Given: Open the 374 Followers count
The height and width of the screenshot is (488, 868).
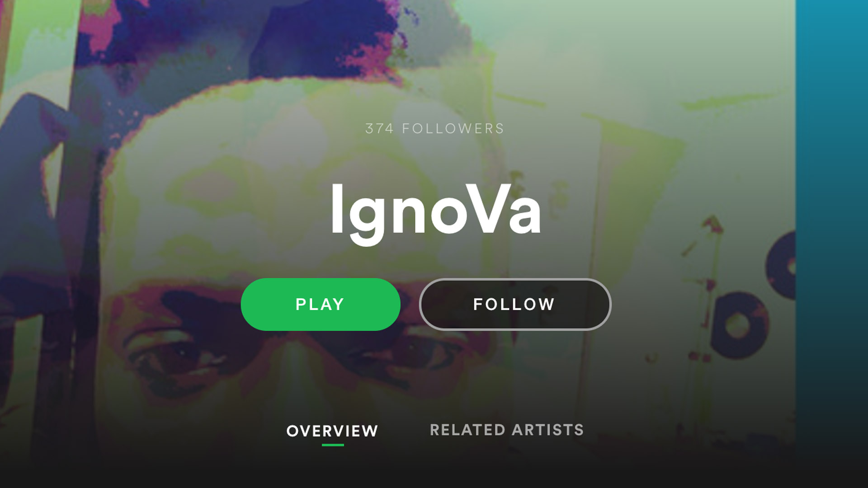Looking at the screenshot, I should [434, 129].
